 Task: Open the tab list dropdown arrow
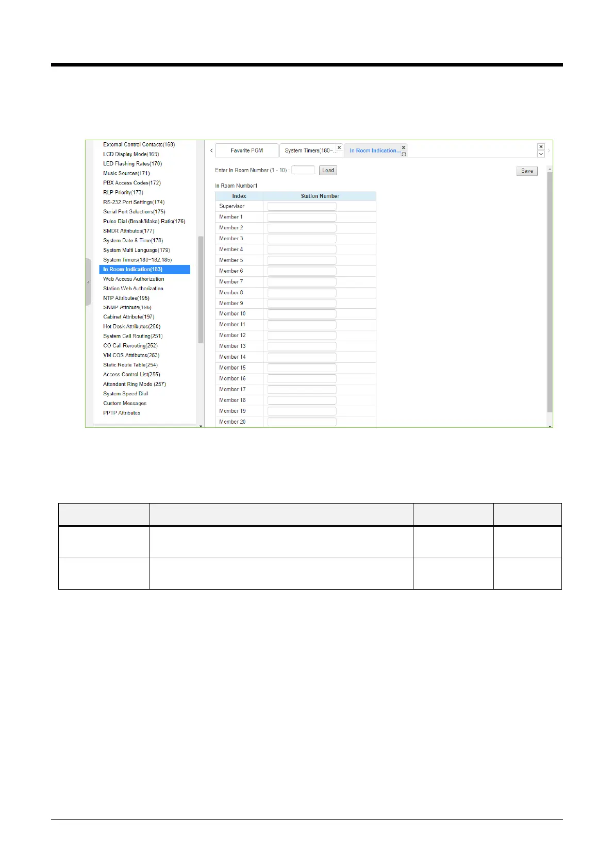pos(541,154)
